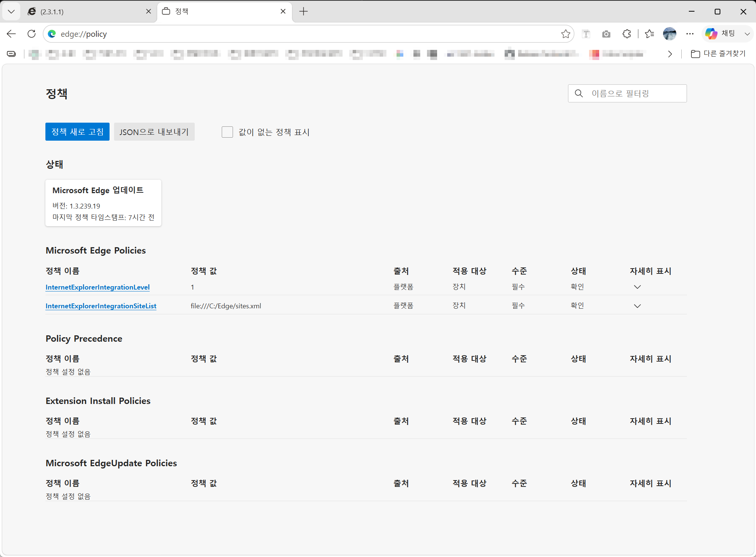756x557 pixels.
Task: Close the (2.3.1.1) tab
Action: coord(149,12)
